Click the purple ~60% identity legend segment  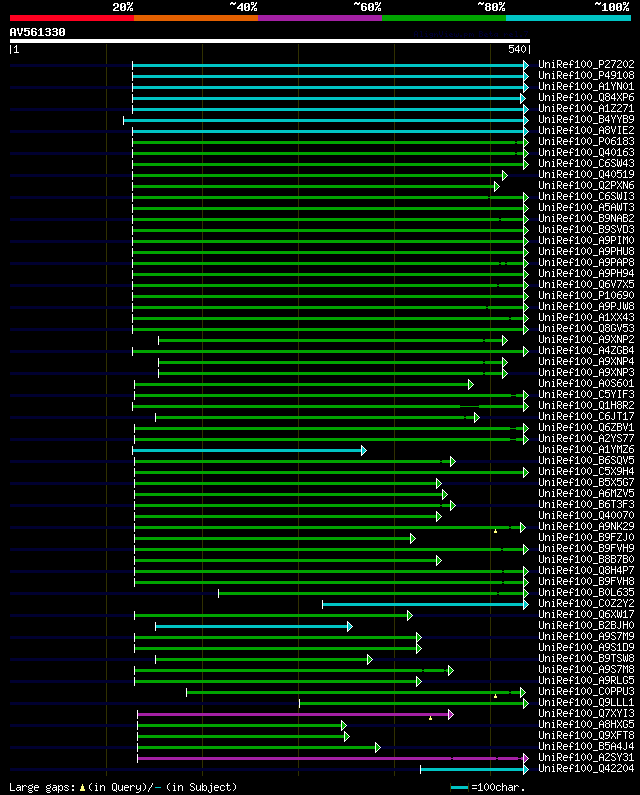point(320,18)
